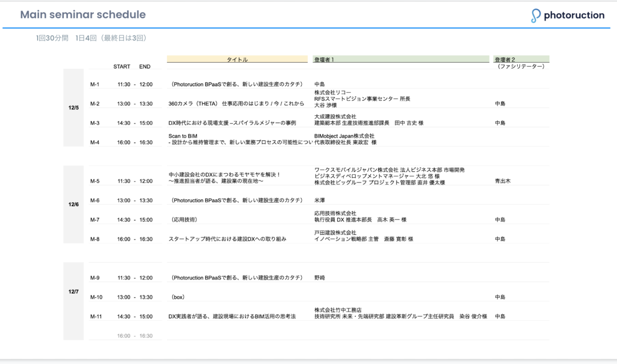Viewport: 617px width, 364px height.
Task: Click the "株式会社竹中工務店" speaker company
Action: click(337, 310)
